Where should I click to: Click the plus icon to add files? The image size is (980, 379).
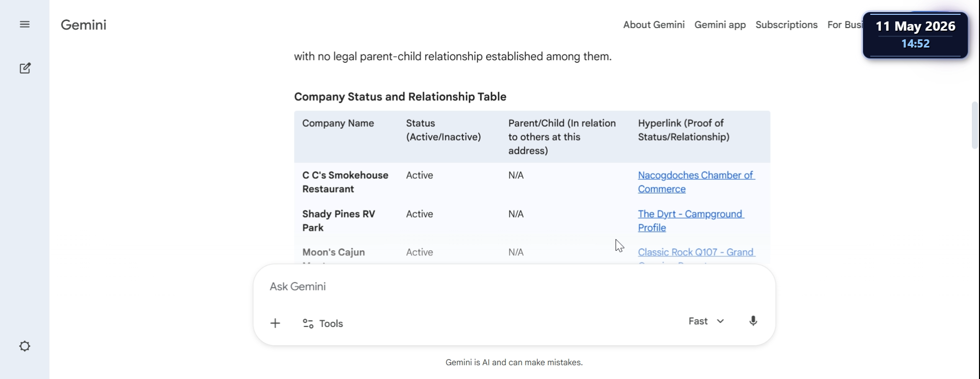(275, 323)
